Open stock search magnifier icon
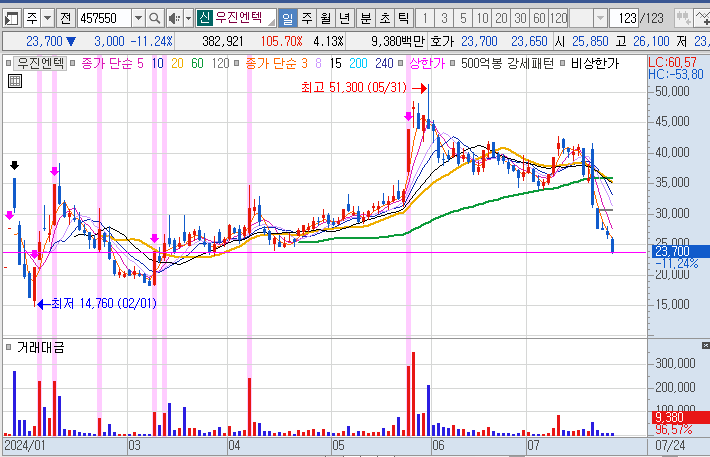Image resolution: width=710 pixels, height=457 pixels. click(x=154, y=19)
